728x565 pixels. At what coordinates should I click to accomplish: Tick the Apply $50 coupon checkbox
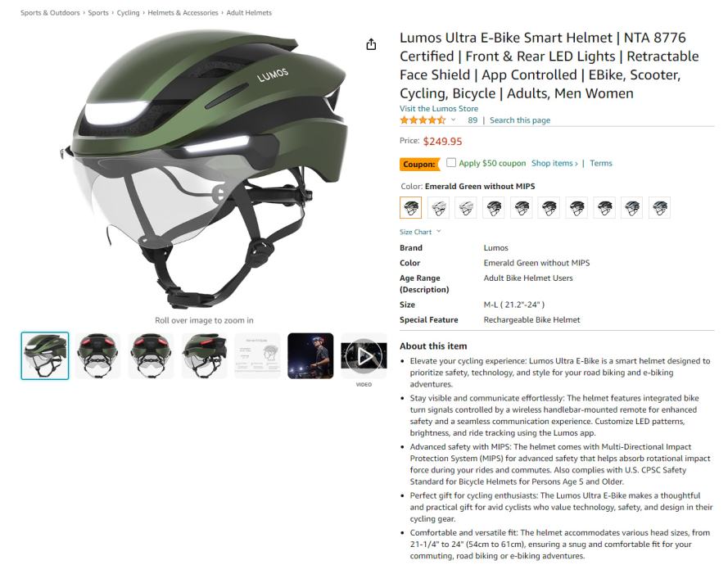pyautogui.click(x=451, y=162)
